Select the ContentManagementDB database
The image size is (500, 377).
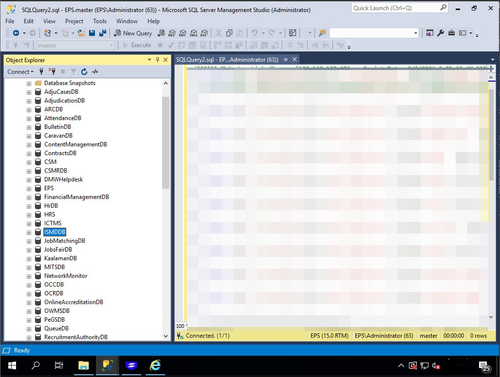[x=76, y=144]
